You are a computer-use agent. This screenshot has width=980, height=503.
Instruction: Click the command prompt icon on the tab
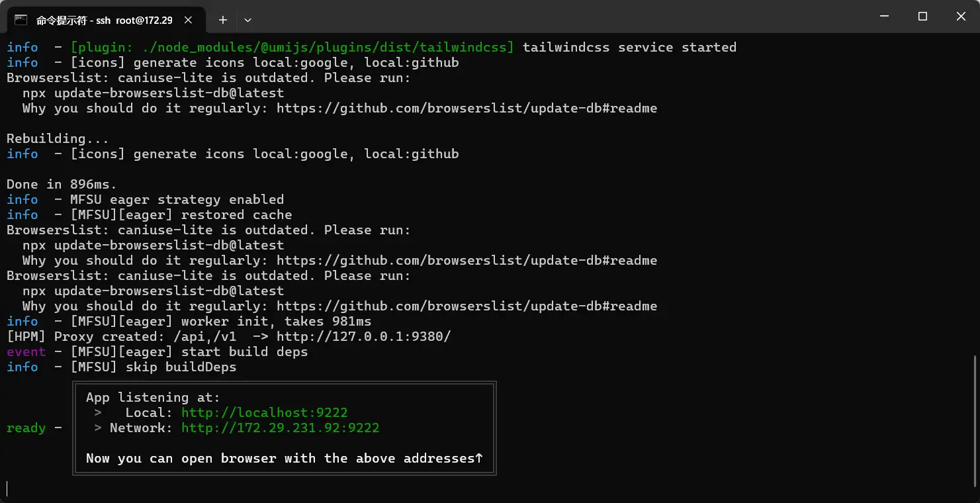[x=21, y=20]
